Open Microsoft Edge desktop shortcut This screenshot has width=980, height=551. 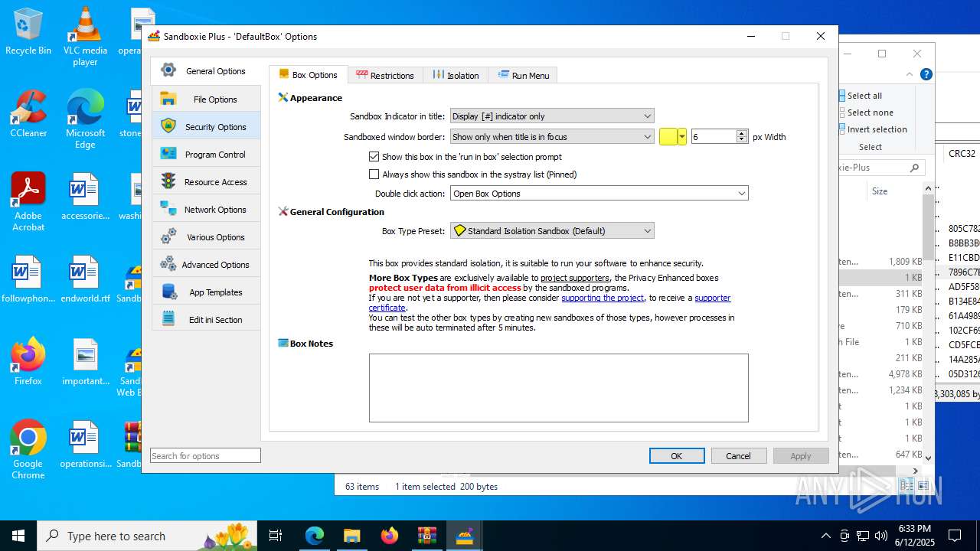click(x=85, y=119)
